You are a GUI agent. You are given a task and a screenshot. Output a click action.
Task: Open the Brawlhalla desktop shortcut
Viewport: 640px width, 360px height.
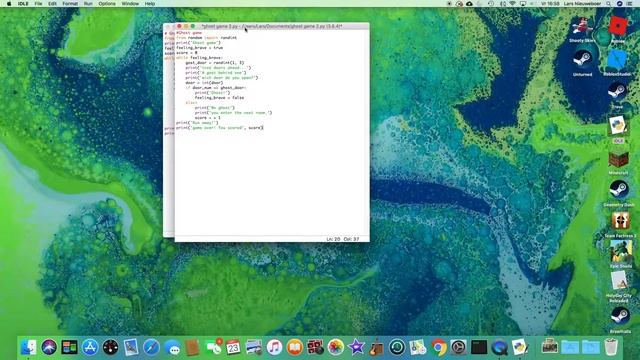click(620, 316)
